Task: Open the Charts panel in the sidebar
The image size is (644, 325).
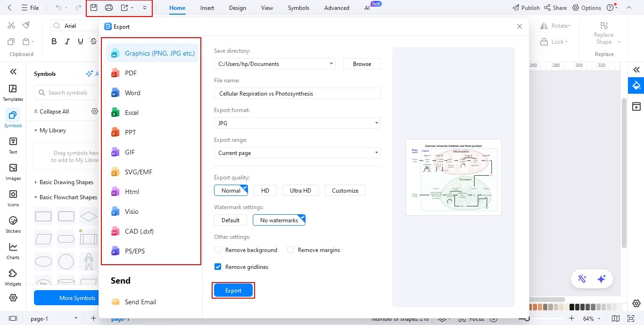Action: [x=13, y=250]
